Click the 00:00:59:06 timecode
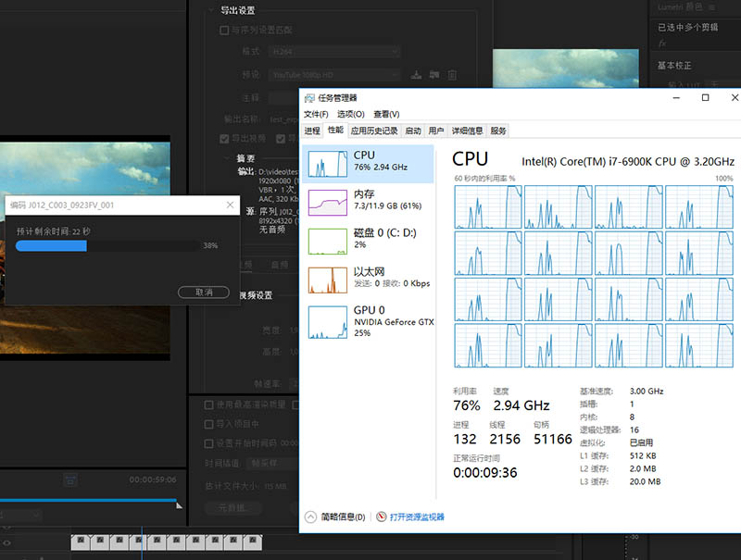 click(x=153, y=479)
